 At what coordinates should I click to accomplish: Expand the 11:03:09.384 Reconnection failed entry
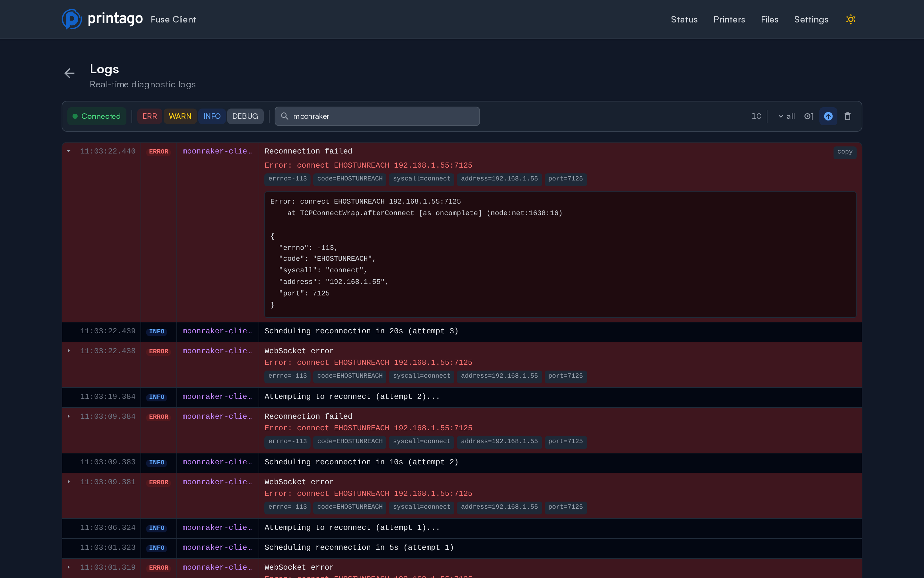(69, 416)
